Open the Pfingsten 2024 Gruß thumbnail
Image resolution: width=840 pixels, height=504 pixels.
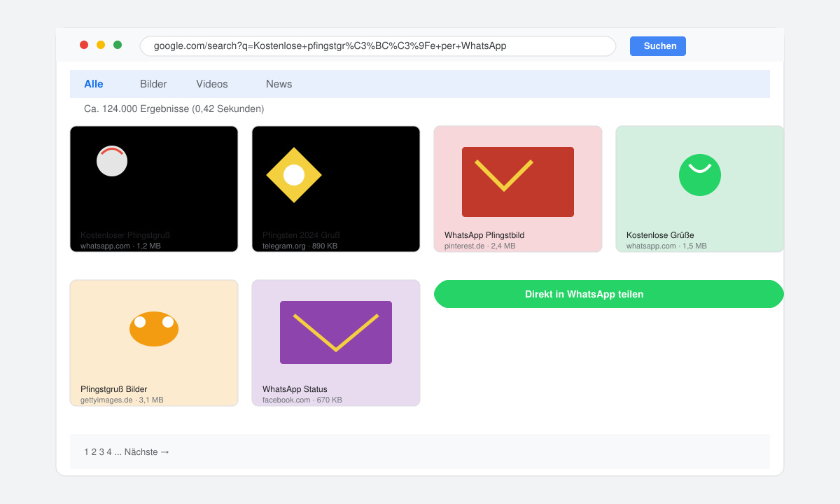[x=336, y=189]
